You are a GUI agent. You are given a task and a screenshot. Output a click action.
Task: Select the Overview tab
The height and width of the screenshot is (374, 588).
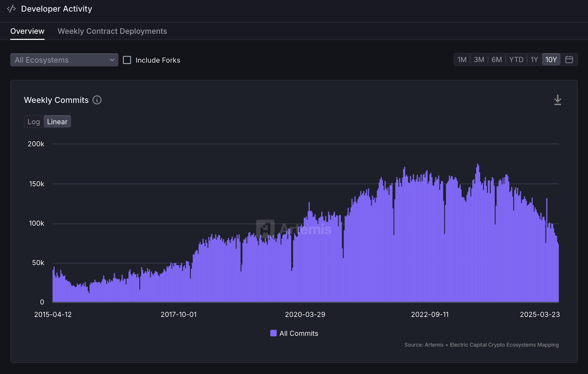(27, 31)
